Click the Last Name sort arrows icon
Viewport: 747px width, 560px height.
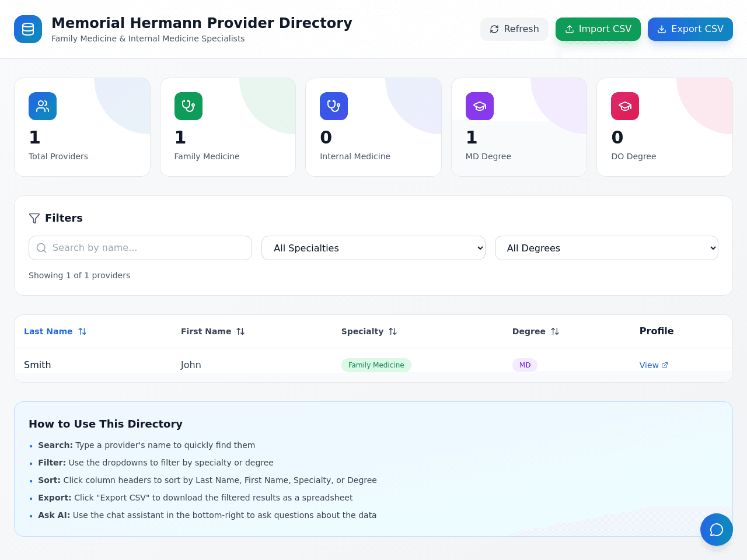click(82, 331)
